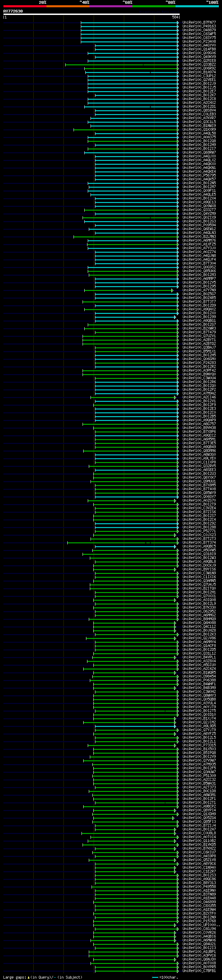222x980 pixels.
Task: Select the UniRef100_Q3AMN5 label
Action: pyautogui.click(x=199, y=581)
